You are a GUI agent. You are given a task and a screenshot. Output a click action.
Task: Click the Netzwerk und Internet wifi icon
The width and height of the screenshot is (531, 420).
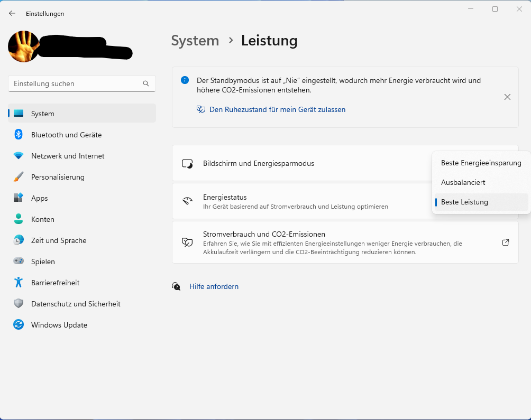(x=19, y=156)
